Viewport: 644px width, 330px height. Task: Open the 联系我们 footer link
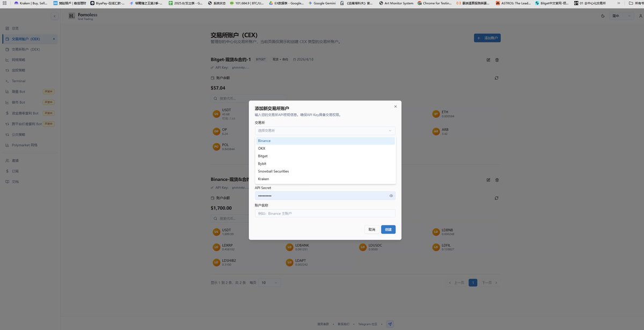[x=343, y=324]
